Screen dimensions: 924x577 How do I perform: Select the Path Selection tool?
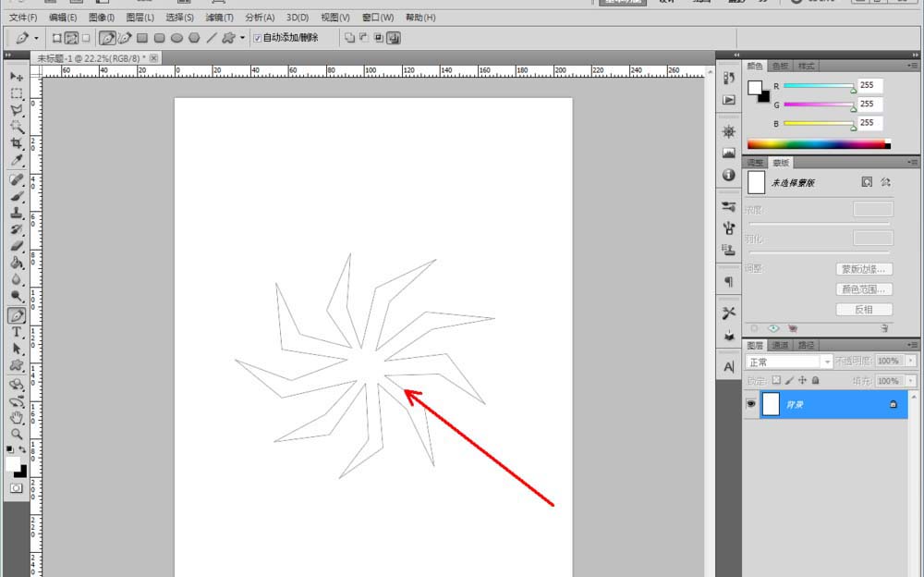point(17,349)
